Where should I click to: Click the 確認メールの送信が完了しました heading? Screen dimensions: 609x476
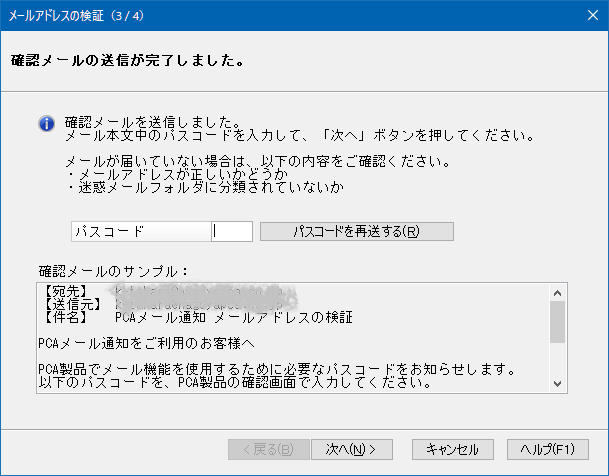click(128, 60)
